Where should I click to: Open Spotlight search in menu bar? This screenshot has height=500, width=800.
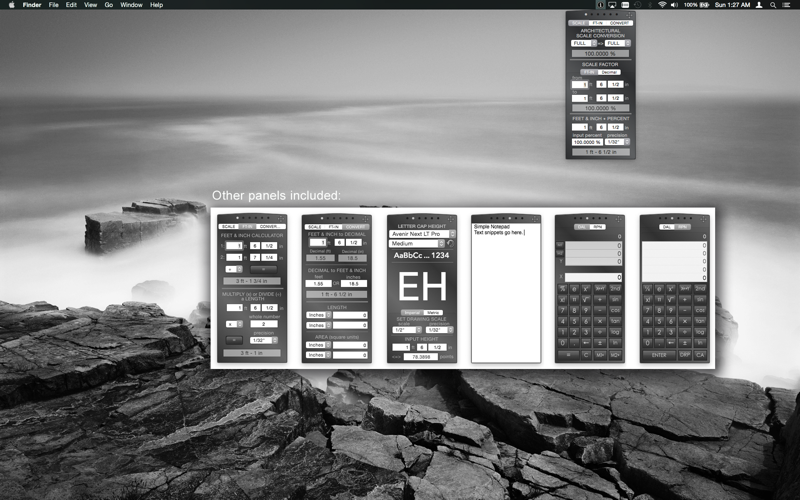click(773, 5)
